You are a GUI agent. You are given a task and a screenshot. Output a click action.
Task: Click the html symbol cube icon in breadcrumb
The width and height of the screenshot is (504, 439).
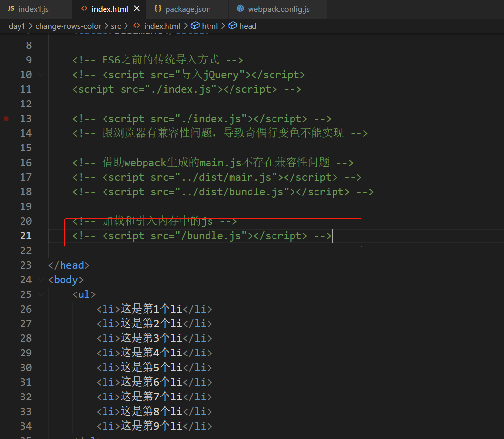195,26
